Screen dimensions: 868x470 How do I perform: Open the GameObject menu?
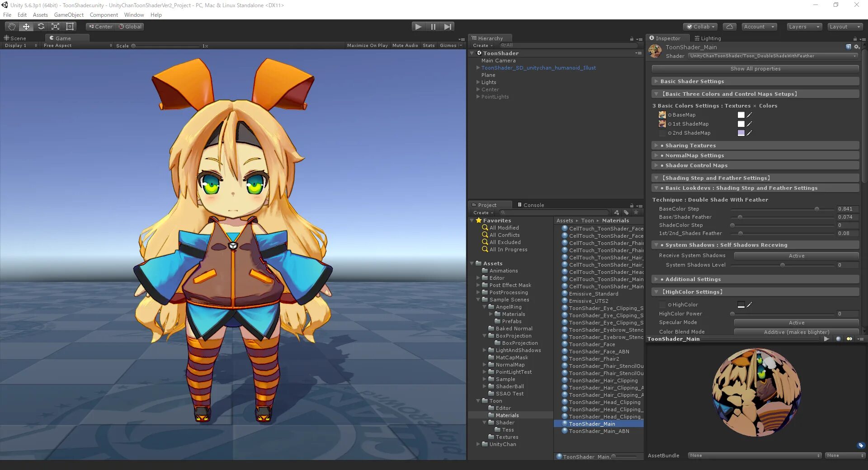(x=69, y=15)
